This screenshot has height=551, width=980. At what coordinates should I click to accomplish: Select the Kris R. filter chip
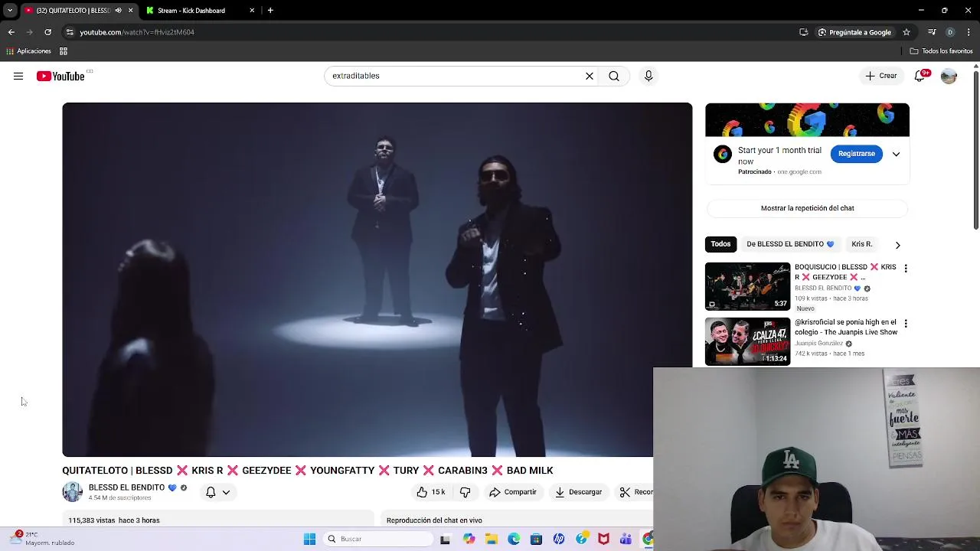(861, 244)
